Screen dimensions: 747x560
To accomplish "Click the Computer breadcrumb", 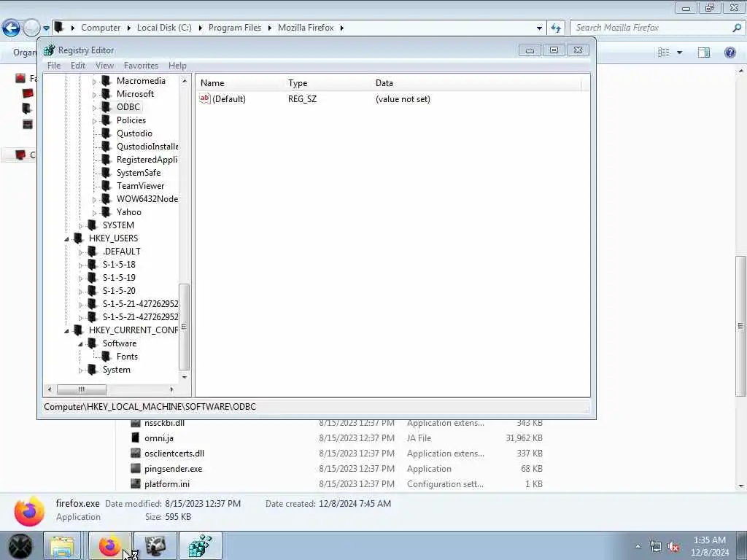I will tap(101, 28).
